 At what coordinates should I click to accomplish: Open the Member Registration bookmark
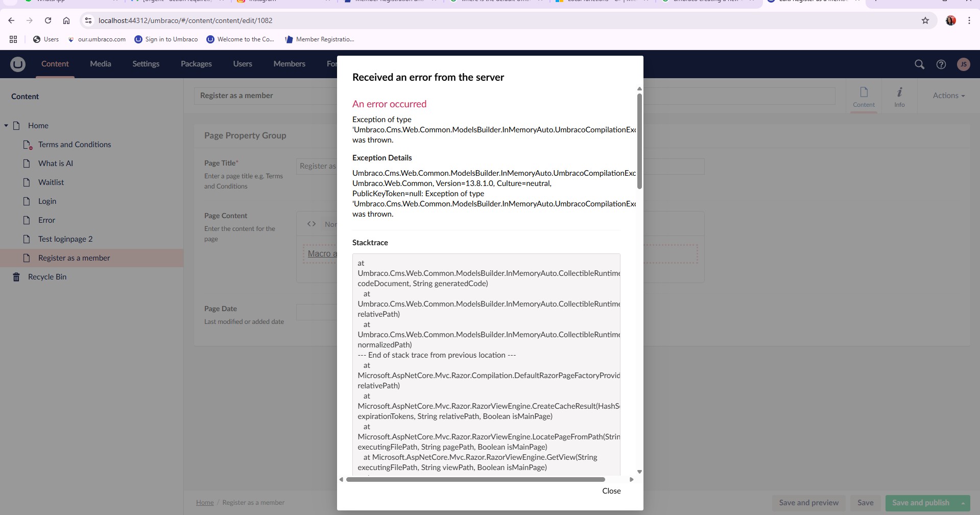tap(320, 39)
